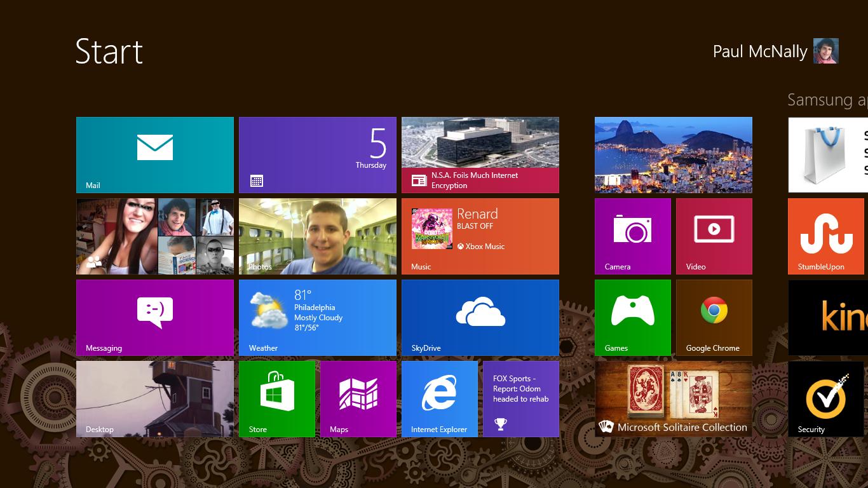Screen dimensions: 868x488
Task: Launch the Store tile
Action: [x=277, y=399]
